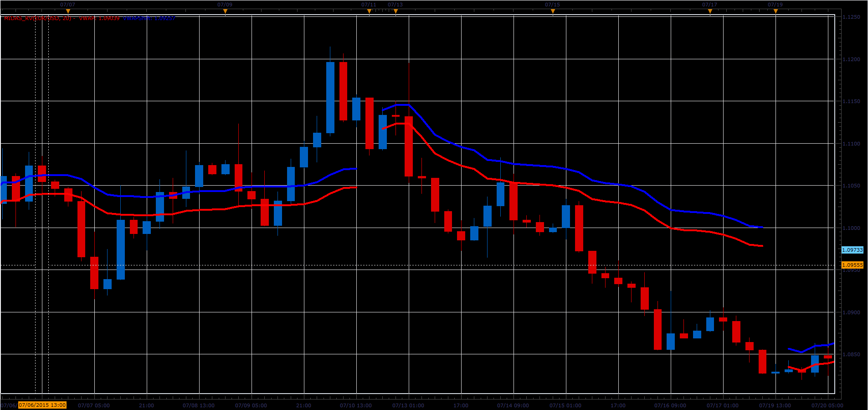Click the 07/13 01:00 time axis label

pos(408,405)
